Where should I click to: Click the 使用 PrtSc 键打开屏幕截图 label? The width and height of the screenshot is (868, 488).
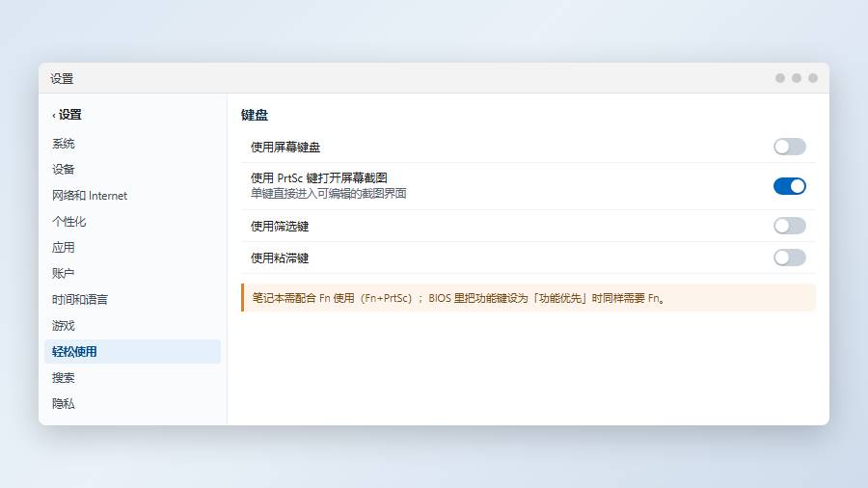pyautogui.click(x=319, y=178)
